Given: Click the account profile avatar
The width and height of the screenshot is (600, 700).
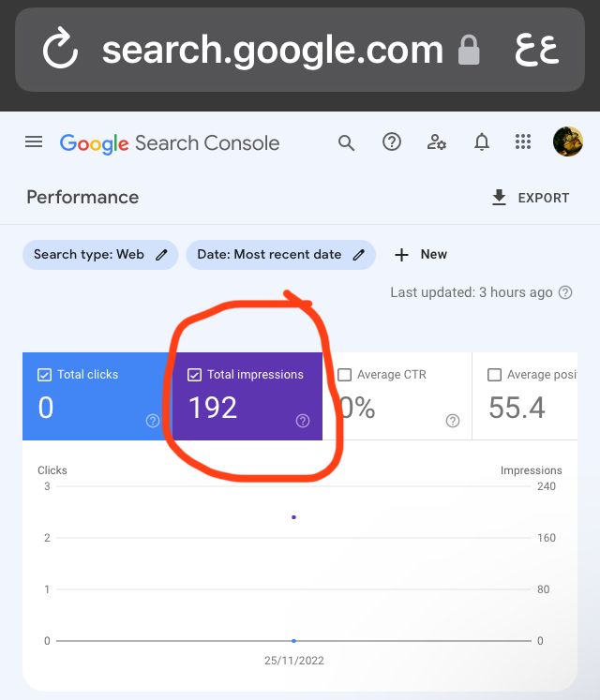Looking at the screenshot, I should [x=568, y=142].
